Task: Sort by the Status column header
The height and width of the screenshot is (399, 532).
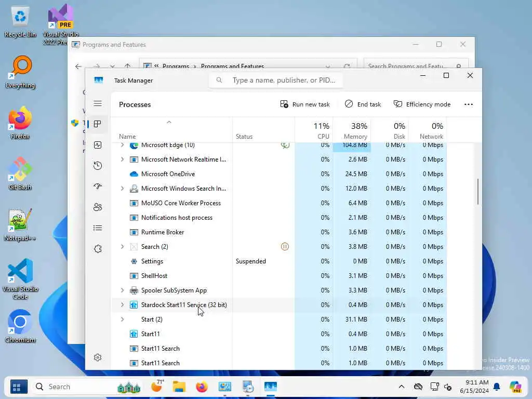Action: 263,130
